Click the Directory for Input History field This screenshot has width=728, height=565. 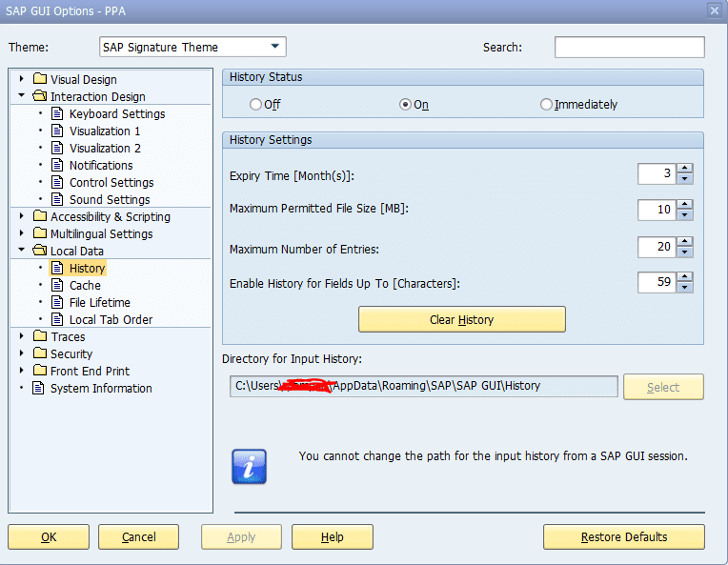coord(423,386)
